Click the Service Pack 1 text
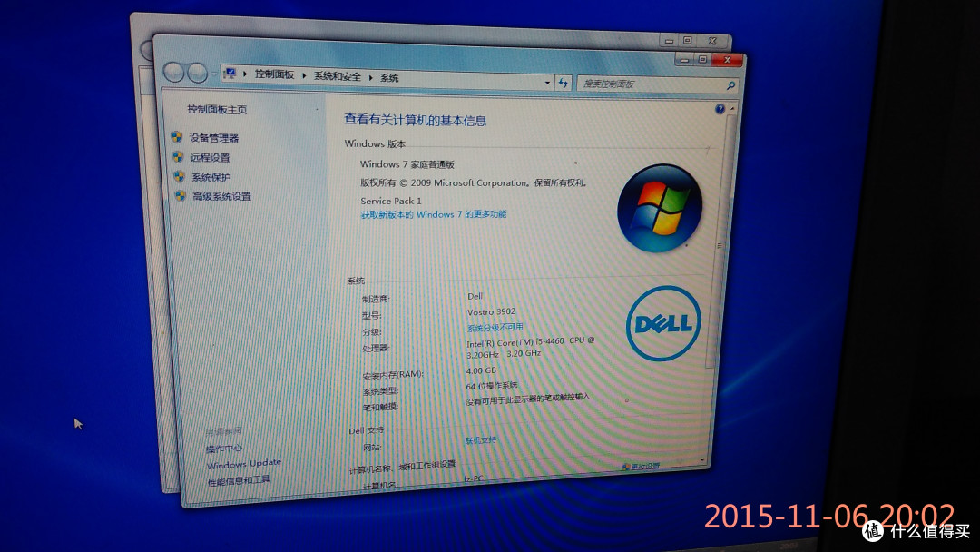The image size is (980, 552). tap(391, 201)
